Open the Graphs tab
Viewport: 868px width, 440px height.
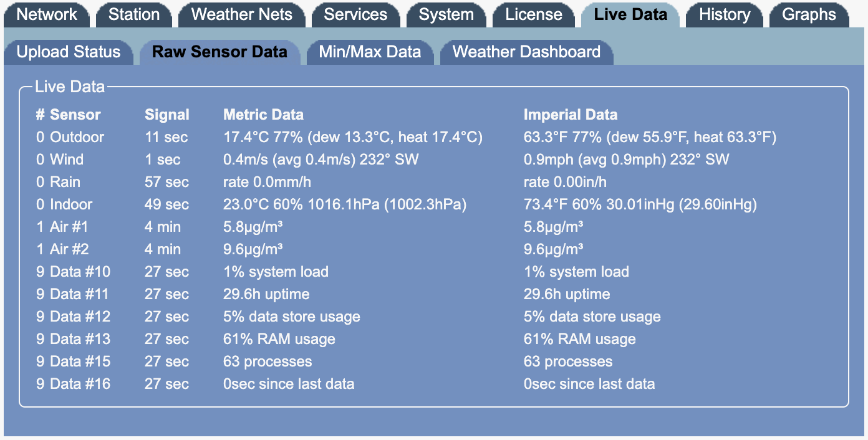click(x=809, y=14)
